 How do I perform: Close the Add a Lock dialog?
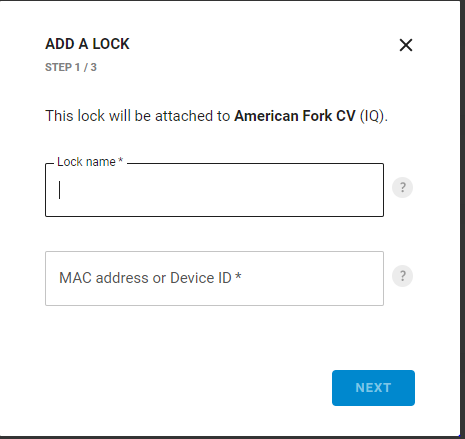406,45
